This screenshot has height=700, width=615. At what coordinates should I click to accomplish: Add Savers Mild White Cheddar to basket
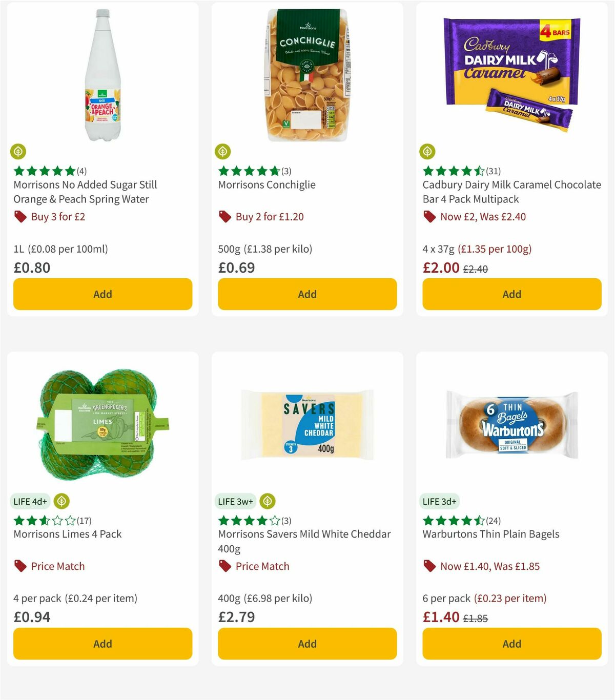point(306,644)
